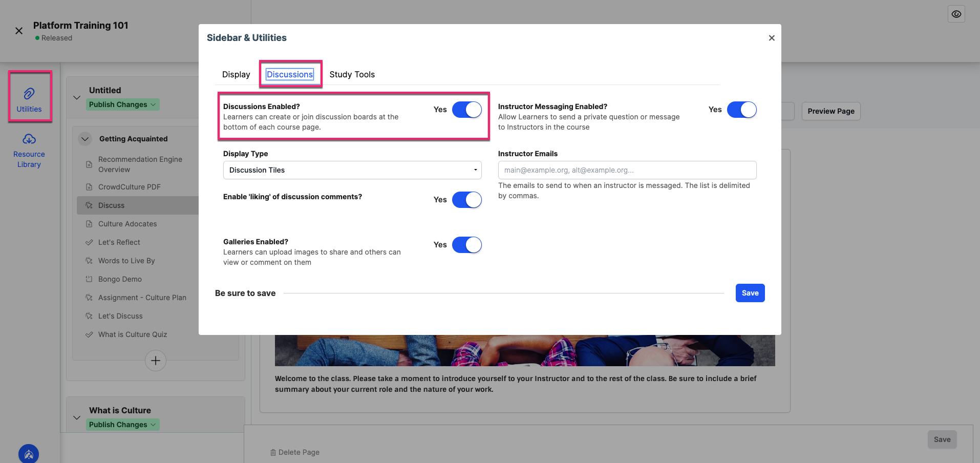Disable the Discussions Enabled toggle
This screenshot has width=980, height=463.
tap(466, 110)
